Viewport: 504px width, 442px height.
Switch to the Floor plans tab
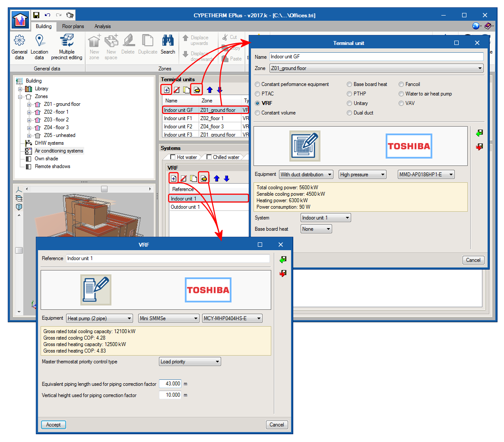[73, 26]
